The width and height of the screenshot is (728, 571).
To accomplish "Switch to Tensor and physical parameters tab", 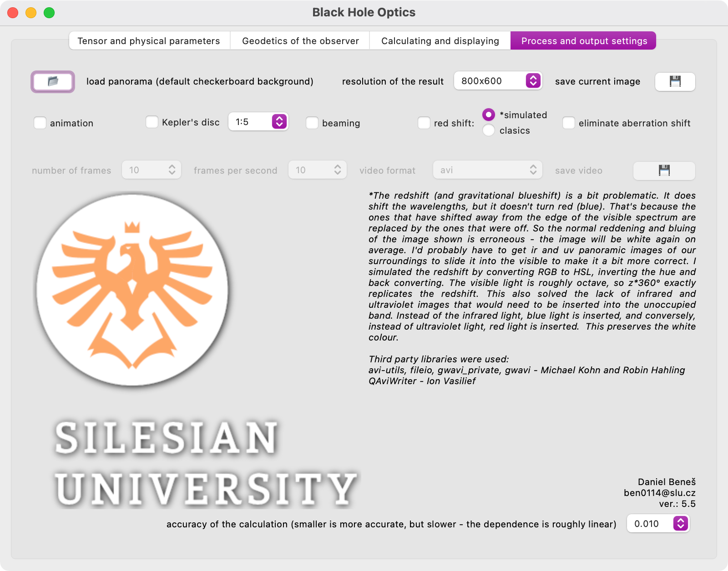I will click(149, 41).
